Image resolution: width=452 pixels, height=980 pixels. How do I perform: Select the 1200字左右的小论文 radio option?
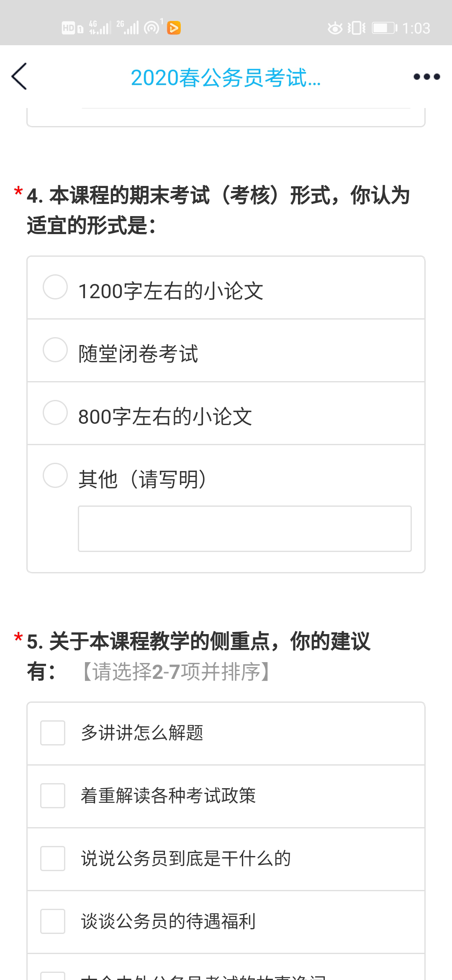[55, 287]
